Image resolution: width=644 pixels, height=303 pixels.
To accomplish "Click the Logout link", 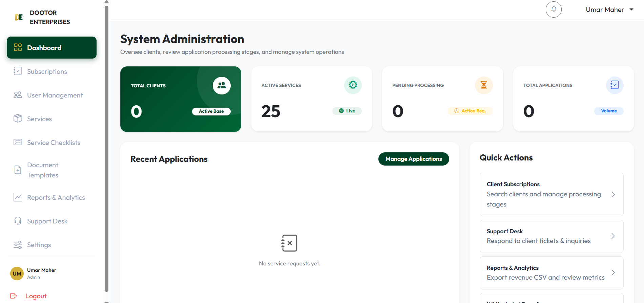I will coord(36,296).
